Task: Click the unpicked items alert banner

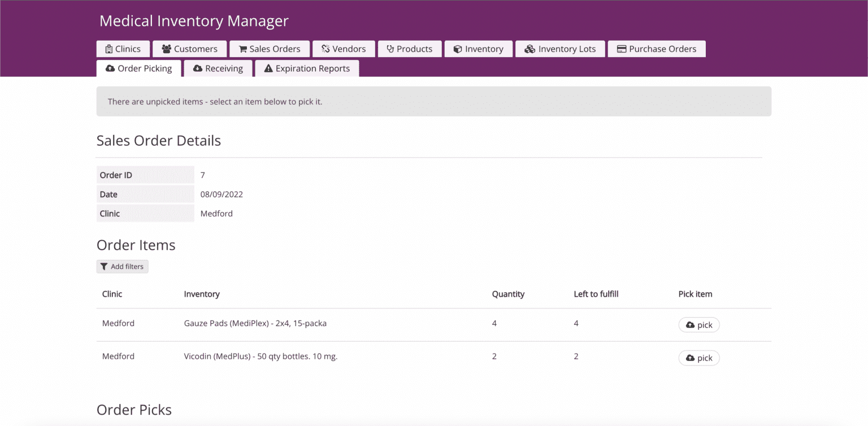Action: click(434, 101)
